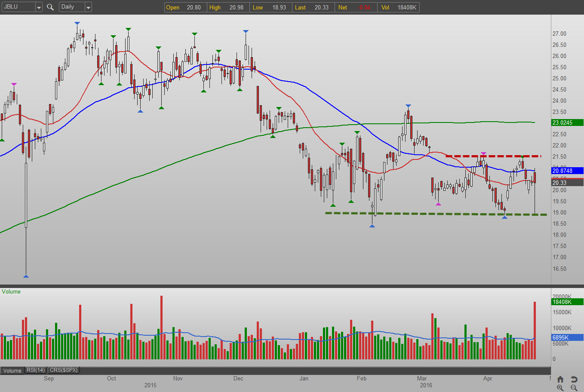This screenshot has height=392, width=584.
Task: Click the blue 20.8748 moving average price label
Action: [x=567, y=171]
